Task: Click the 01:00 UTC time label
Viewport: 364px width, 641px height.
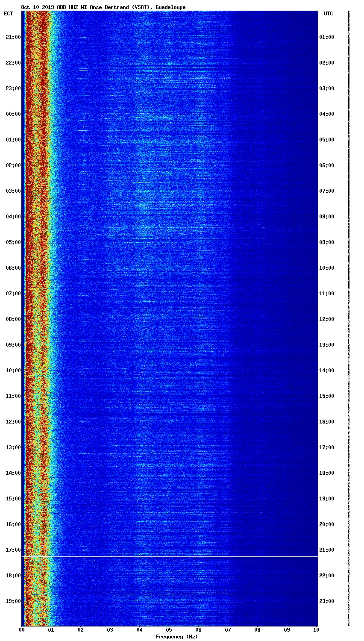Action: point(327,37)
